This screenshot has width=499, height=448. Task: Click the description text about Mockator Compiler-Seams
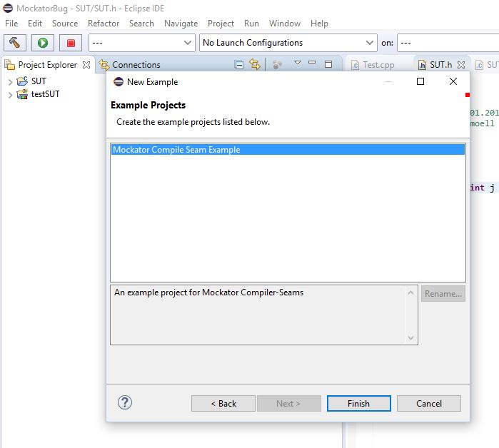(x=208, y=292)
